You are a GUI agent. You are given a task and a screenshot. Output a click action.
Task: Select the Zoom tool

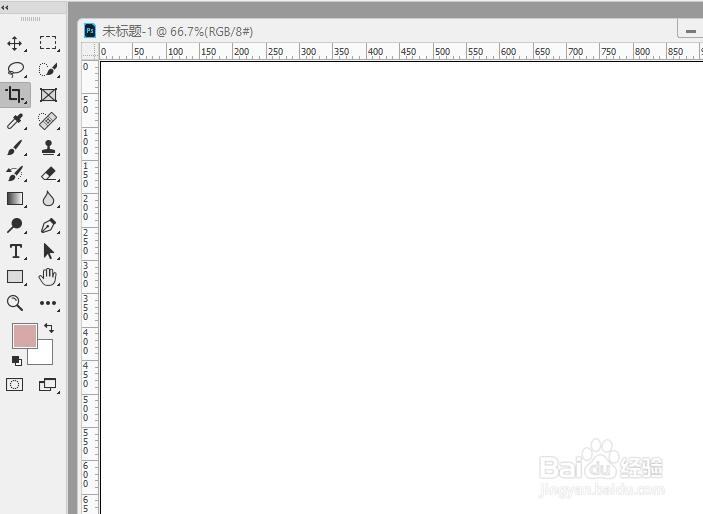(15, 303)
